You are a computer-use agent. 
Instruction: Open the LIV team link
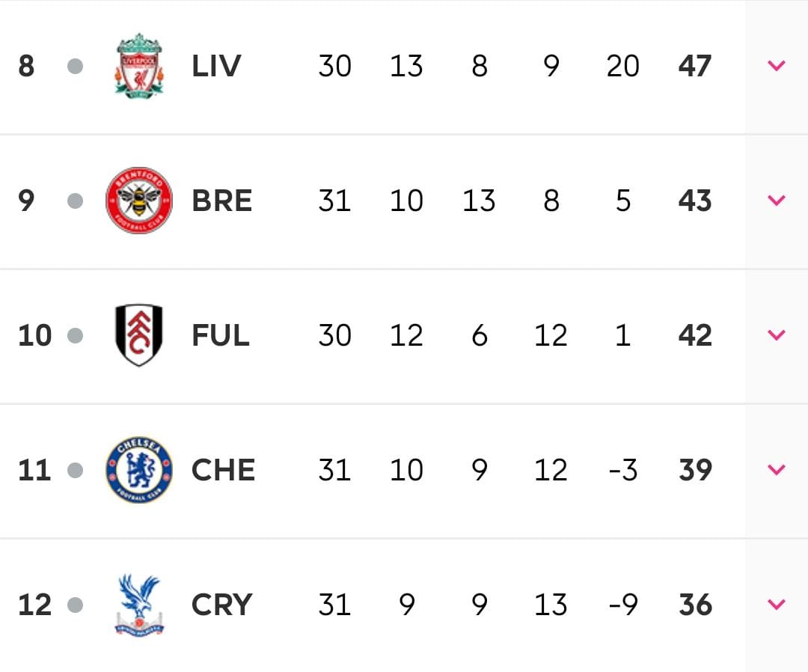tap(216, 66)
